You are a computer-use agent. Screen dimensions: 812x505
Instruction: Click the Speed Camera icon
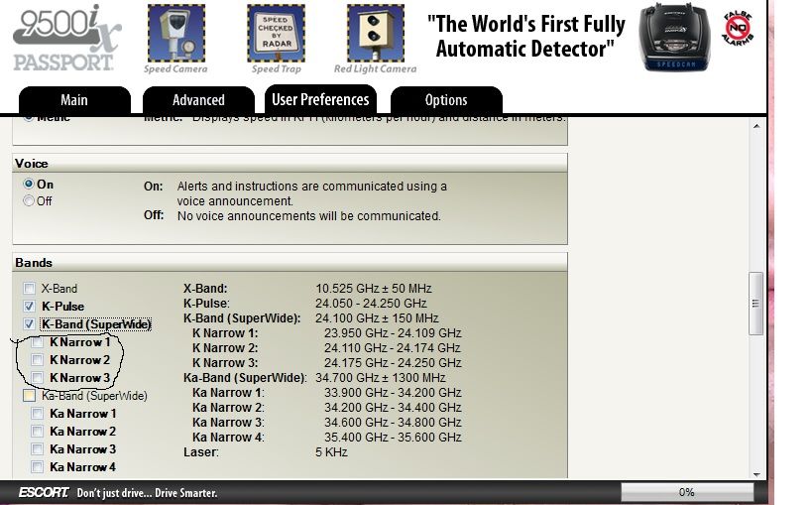tap(175, 34)
